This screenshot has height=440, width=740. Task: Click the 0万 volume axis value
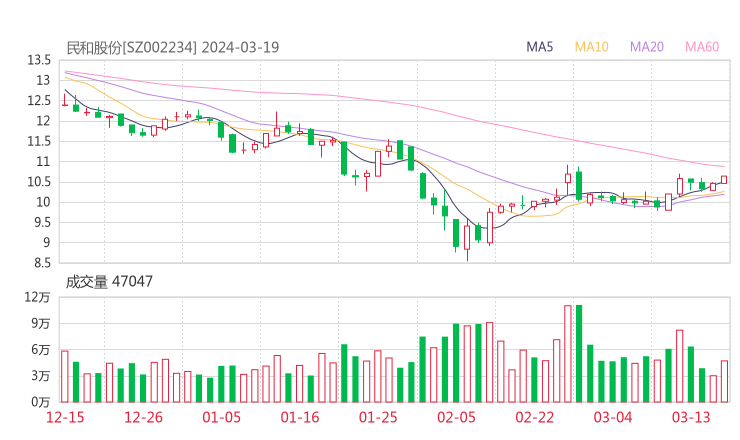click(41, 402)
